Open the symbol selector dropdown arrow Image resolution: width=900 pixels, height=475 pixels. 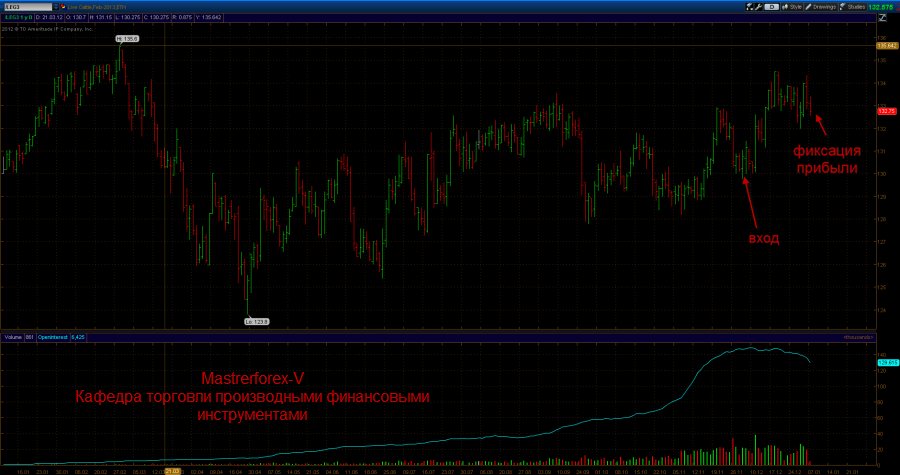coord(56,7)
